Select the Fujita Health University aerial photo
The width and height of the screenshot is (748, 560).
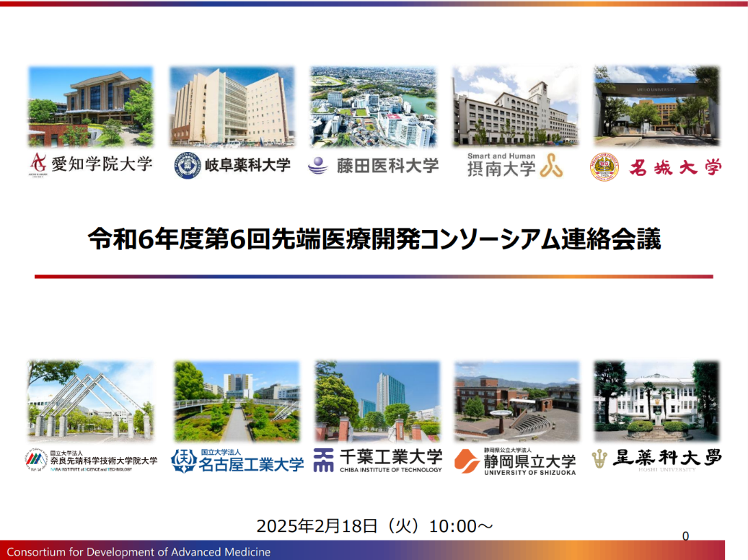point(374,106)
